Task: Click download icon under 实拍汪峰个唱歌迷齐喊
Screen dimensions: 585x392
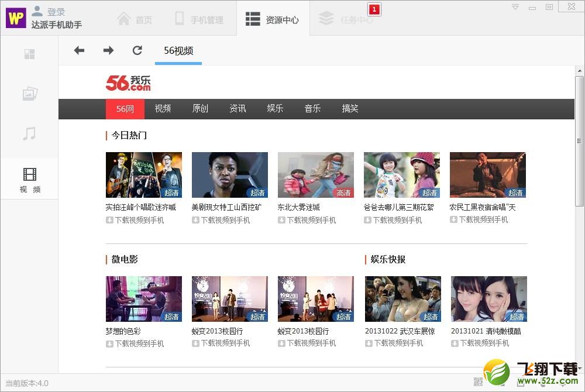Action: pos(109,220)
